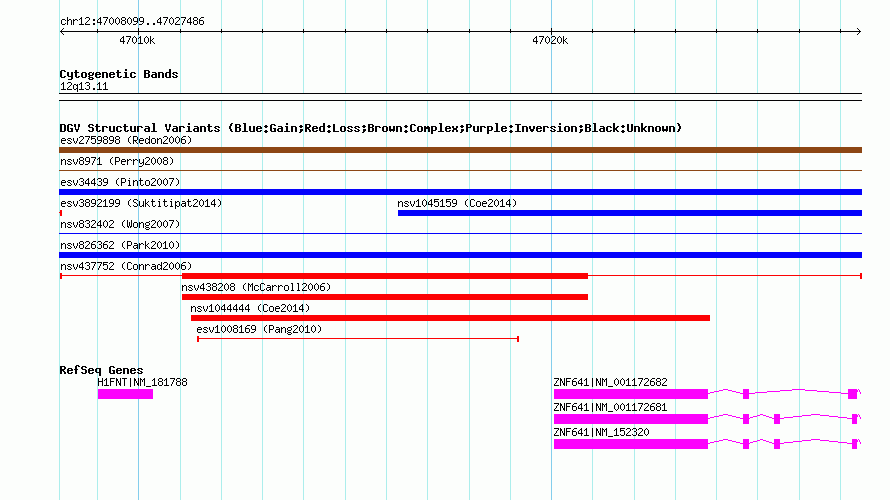This screenshot has height=500, width=890.
Task: Select the RefSeq Genes track title
Action: (101, 370)
